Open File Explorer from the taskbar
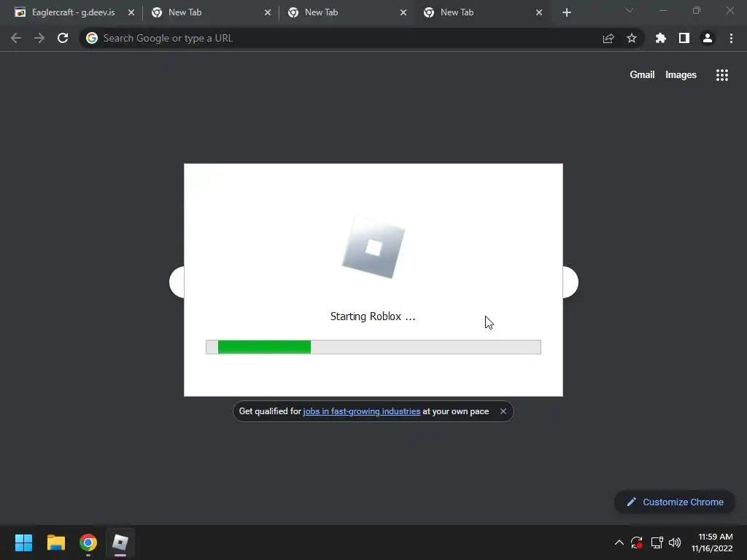Image resolution: width=747 pixels, height=560 pixels. (x=55, y=542)
